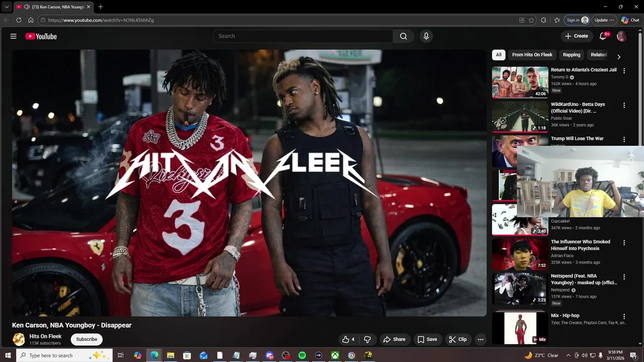Open options for Return to Atlanta's Craziest Jail
The width and height of the screenshot is (644, 362).
[624, 71]
